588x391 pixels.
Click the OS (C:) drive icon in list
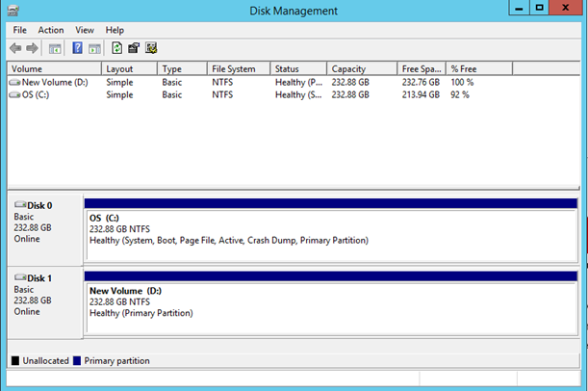pos(15,95)
